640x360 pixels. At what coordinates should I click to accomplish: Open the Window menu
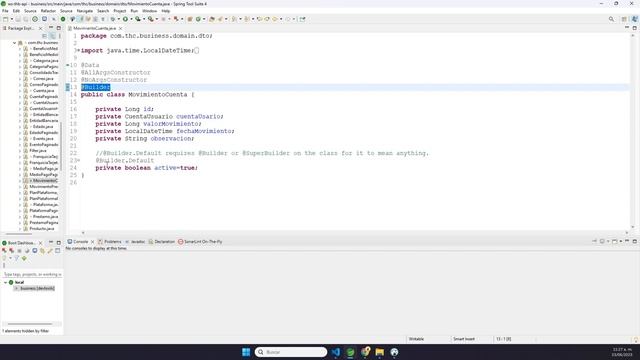(149, 11)
